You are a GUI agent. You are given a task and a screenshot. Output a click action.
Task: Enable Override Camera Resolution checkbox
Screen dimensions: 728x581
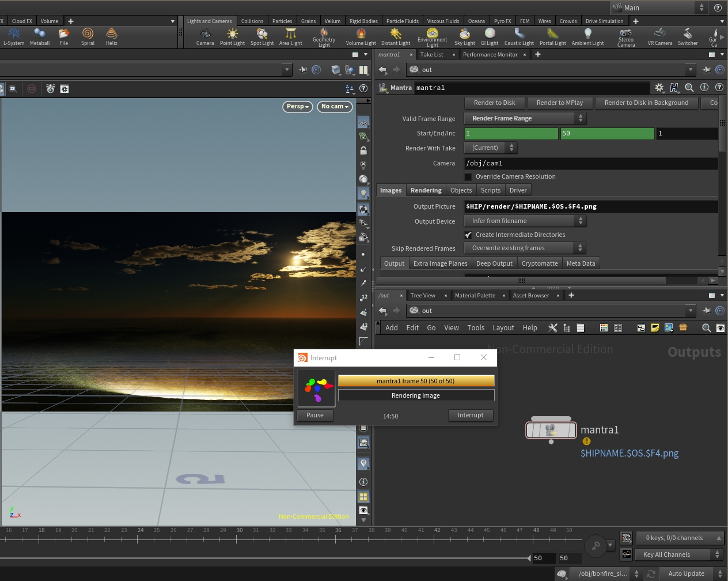click(x=468, y=177)
